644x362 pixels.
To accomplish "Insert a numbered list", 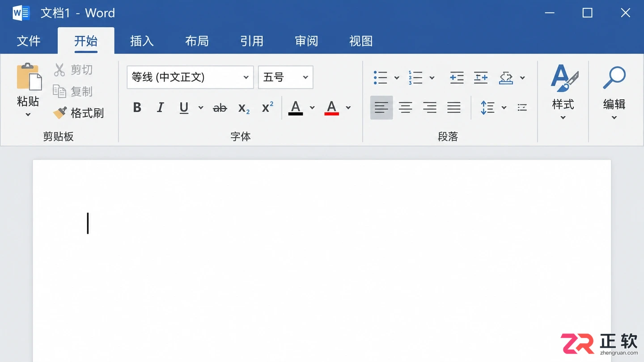I will [415, 77].
